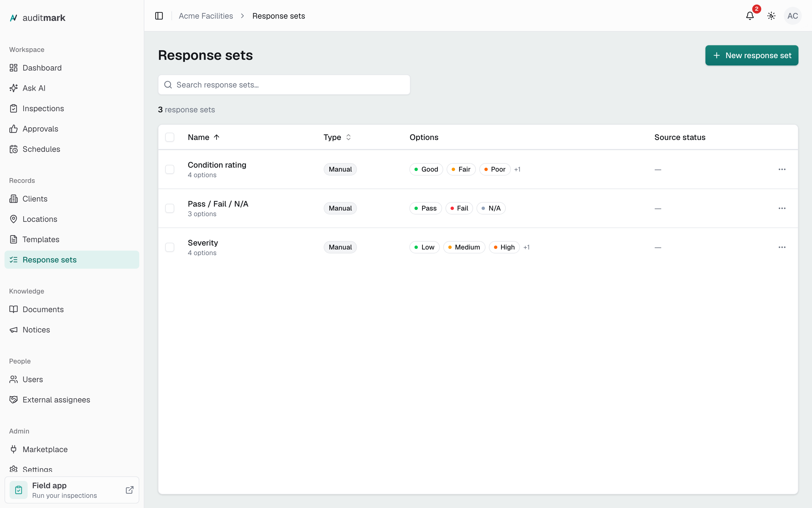Open Ask AI in the sidebar
Image resolution: width=812 pixels, height=508 pixels.
72,88
